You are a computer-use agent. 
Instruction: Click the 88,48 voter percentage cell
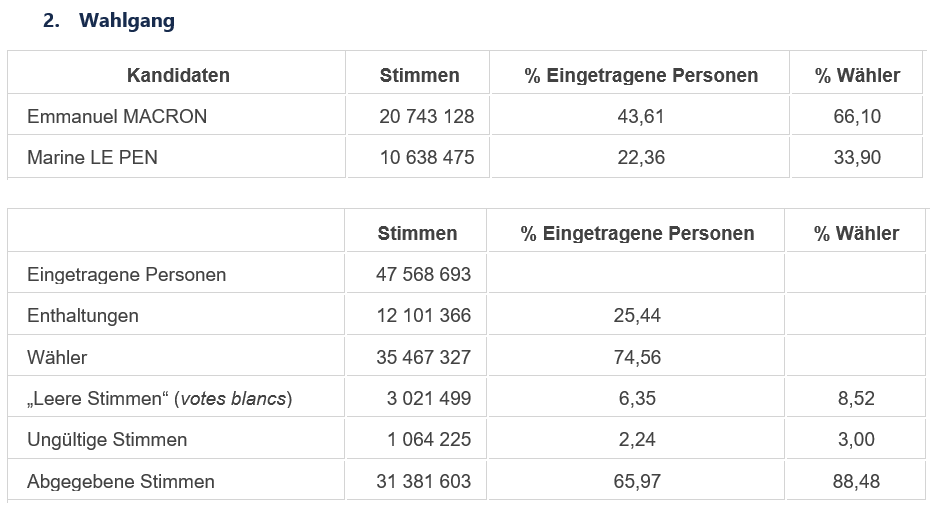click(856, 482)
